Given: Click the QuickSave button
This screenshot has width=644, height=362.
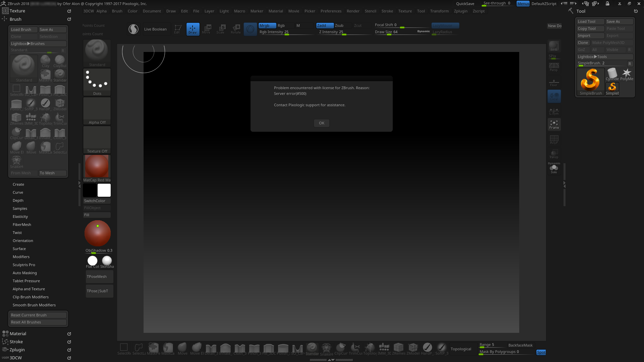Looking at the screenshot, I should (x=465, y=4).
